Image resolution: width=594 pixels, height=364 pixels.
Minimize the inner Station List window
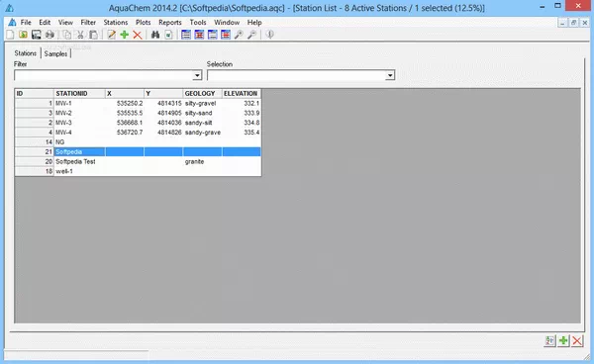point(562,23)
